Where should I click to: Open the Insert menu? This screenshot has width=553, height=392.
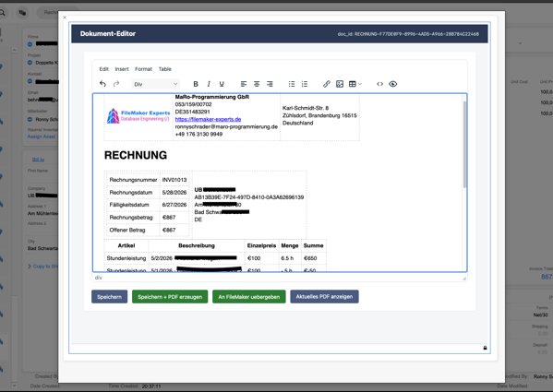click(122, 69)
